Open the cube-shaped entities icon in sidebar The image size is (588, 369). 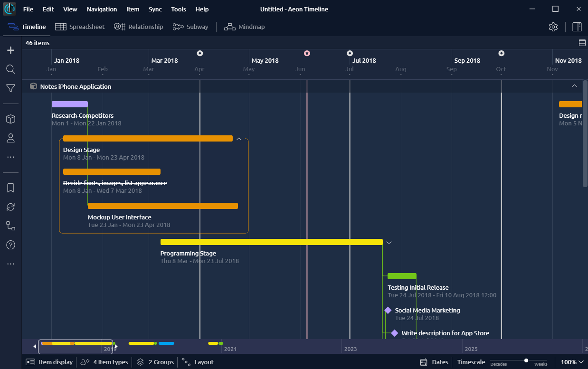[10, 119]
